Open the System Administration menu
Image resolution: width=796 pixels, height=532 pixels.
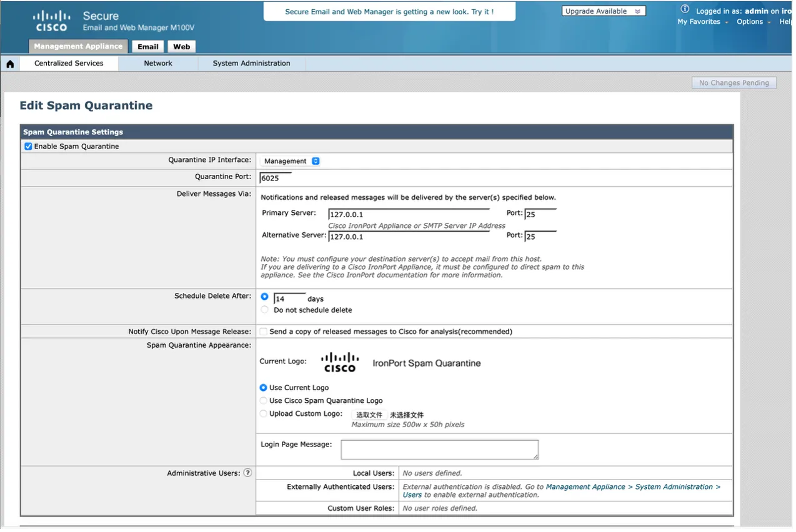pos(251,64)
